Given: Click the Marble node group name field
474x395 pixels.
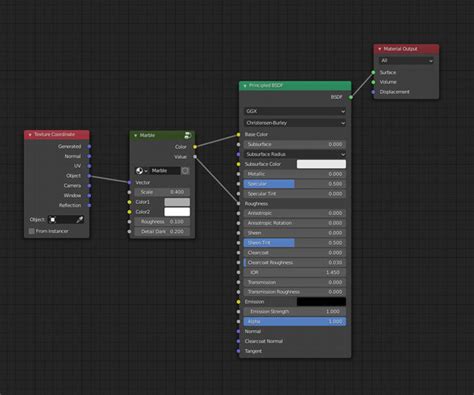Looking at the screenshot, I should coord(165,171).
